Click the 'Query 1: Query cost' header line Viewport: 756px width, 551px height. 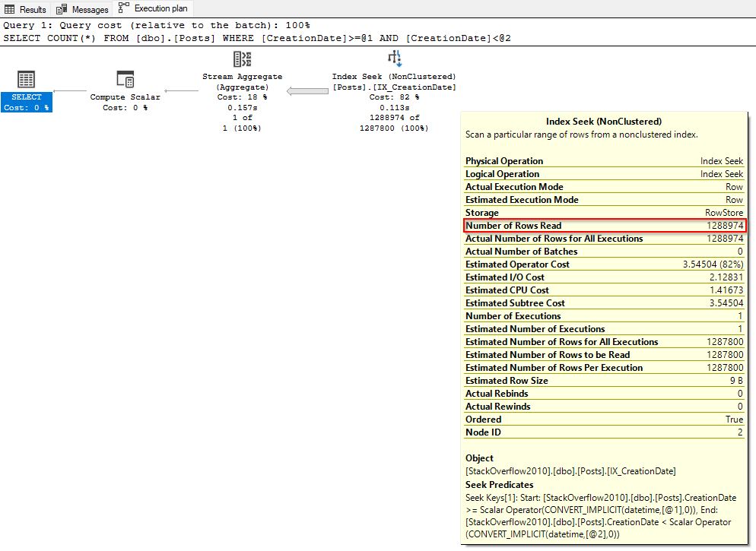[157, 25]
